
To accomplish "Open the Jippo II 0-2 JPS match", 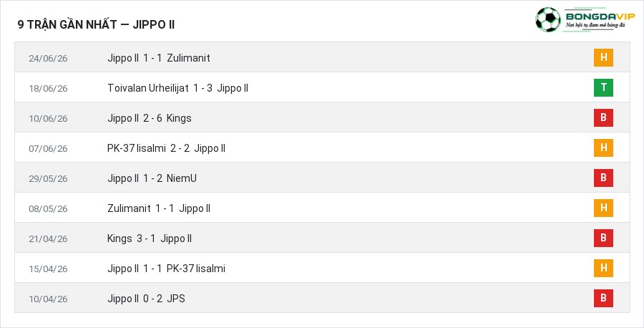I will click(146, 299).
